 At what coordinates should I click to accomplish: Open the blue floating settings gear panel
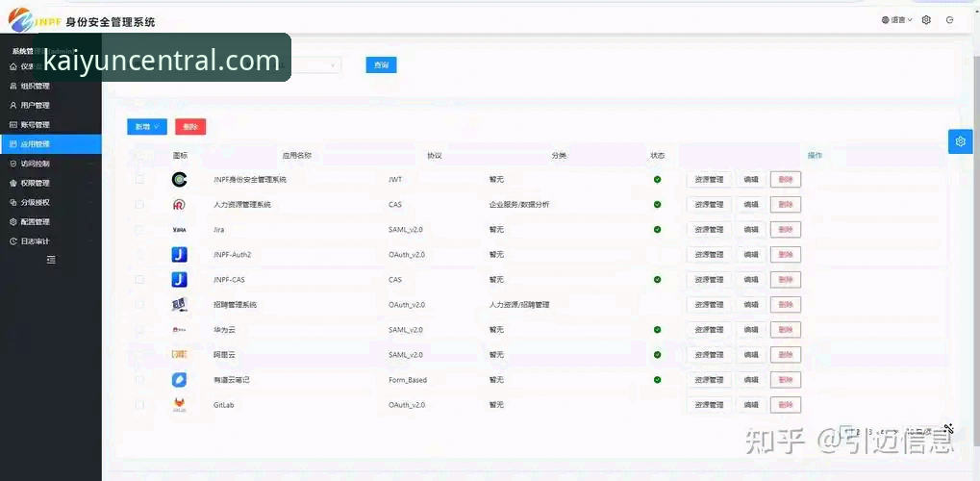coord(961,141)
